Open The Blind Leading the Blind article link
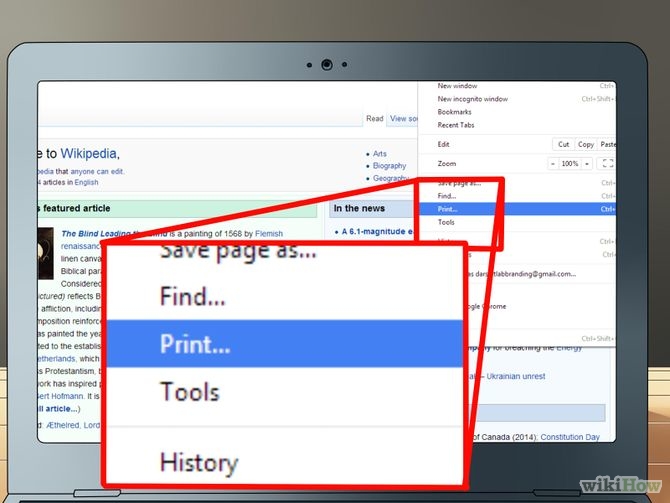670x503 pixels. pyautogui.click(x=94, y=233)
